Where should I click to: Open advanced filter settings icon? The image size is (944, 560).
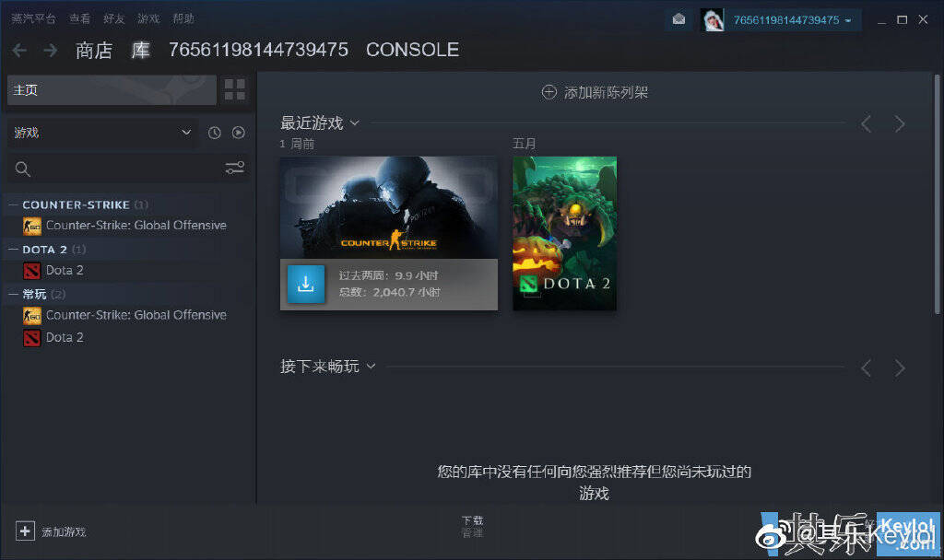[x=235, y=168]
